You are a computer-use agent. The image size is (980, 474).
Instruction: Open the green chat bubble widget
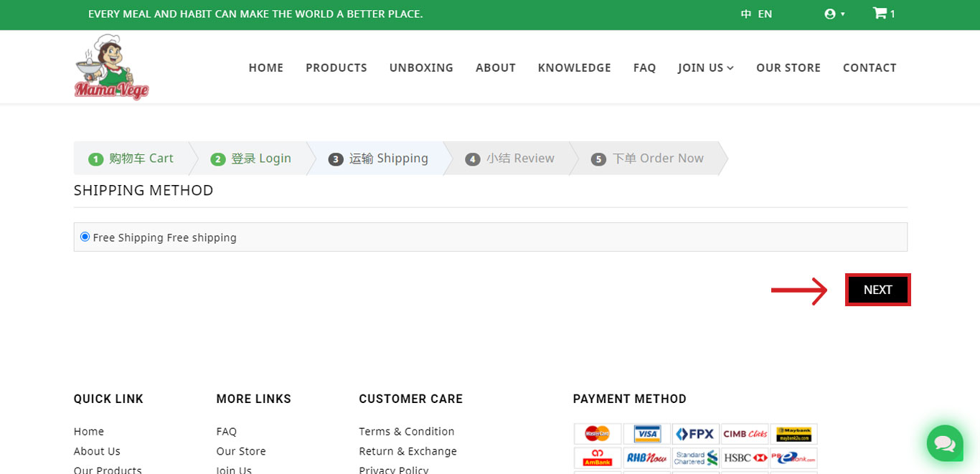coord(944,443)
